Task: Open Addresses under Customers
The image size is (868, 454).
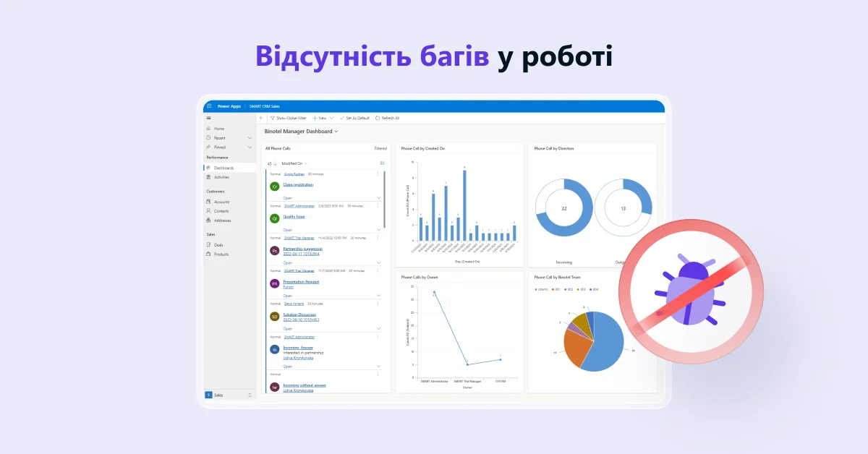Action: coord(221,220)
